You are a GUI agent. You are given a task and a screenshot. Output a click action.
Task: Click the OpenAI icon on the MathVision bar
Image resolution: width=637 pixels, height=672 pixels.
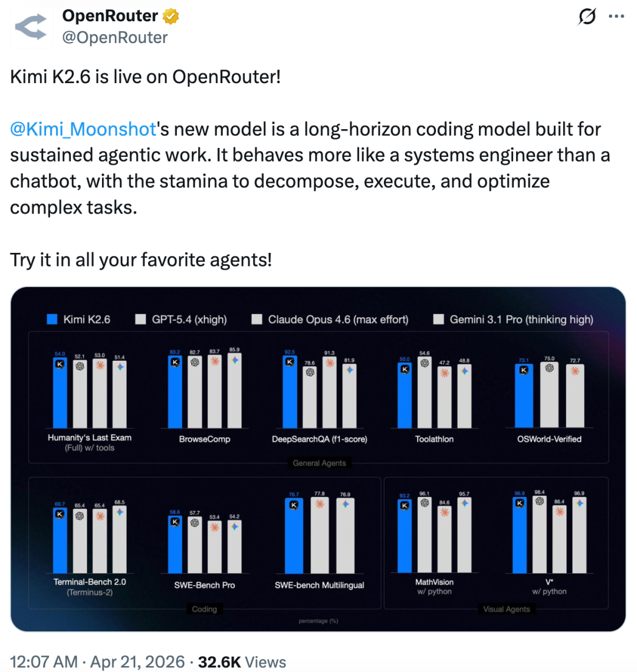(x=424, y=503)
